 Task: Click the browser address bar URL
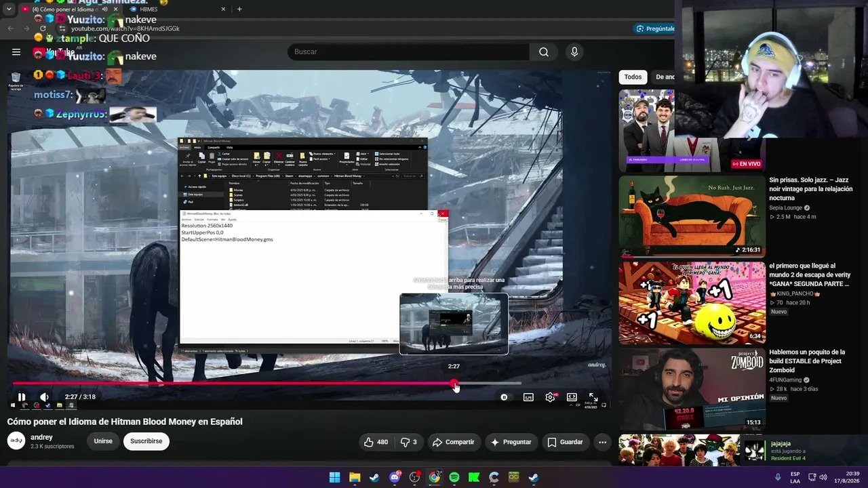point(125,29)
